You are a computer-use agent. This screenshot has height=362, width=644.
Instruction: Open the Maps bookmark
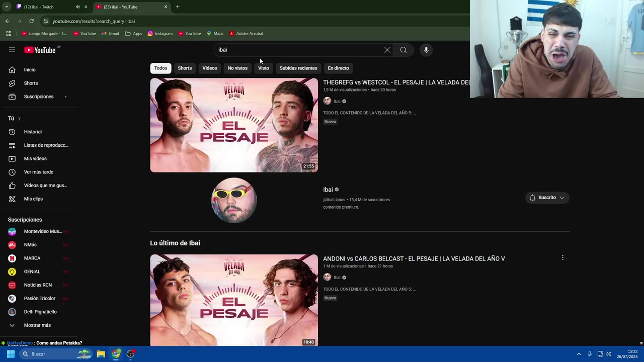pyautogui.click(x=215, y=34)
